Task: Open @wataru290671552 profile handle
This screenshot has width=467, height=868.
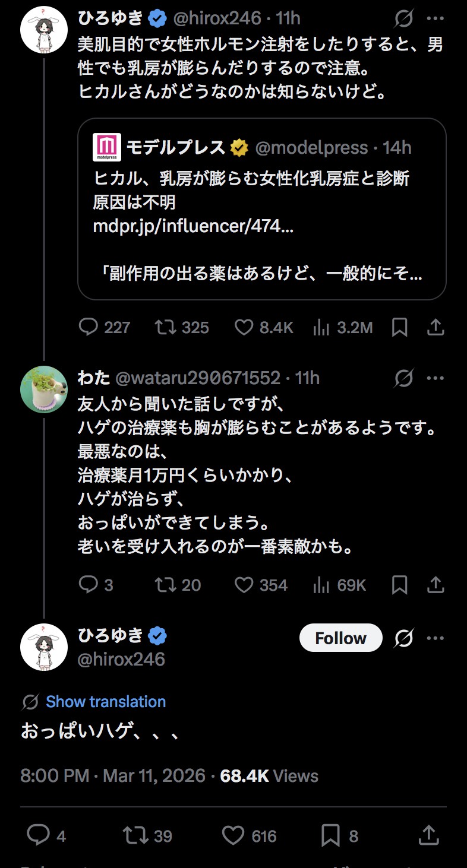Action: 197,378
